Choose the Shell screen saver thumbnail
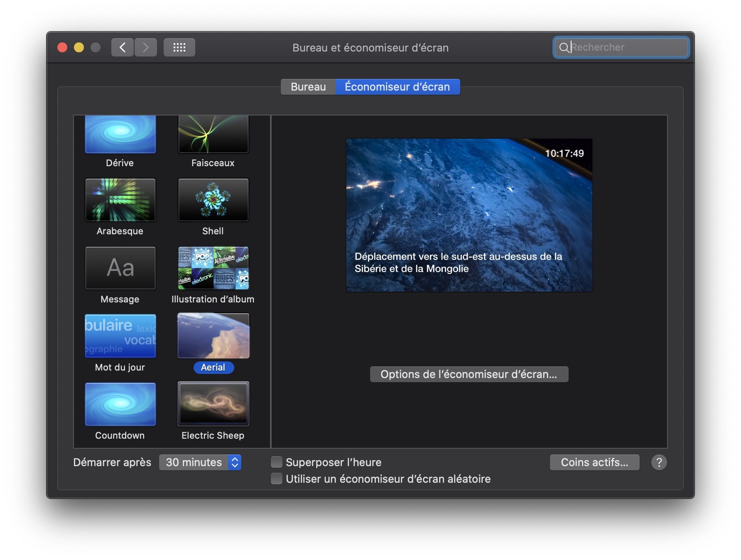The image size is (741, 560). tap(213, 200)
